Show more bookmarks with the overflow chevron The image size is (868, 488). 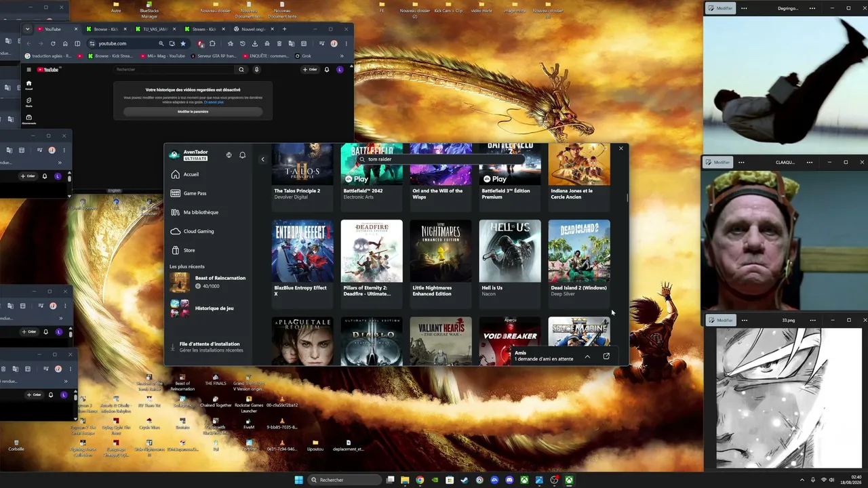point(343,56)
